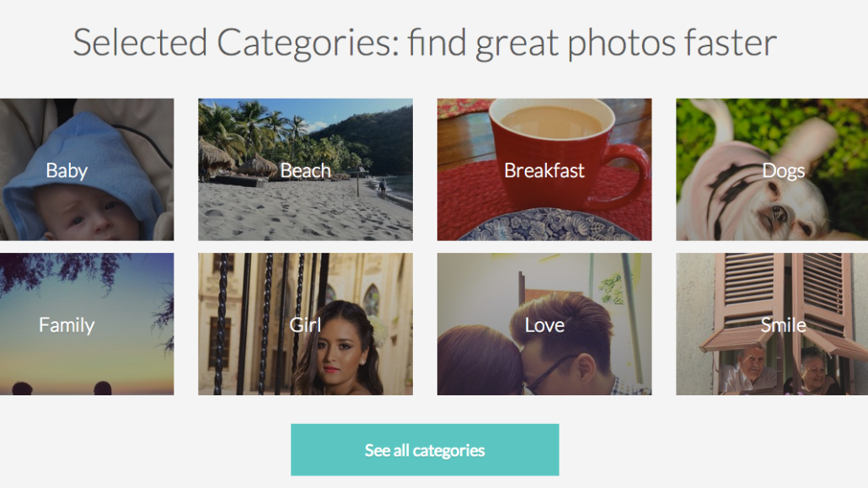Open the Baby category label
Image resolution: width=868 pixels, height=488 pixels.
pyautogui.click(x=67, y=171)
